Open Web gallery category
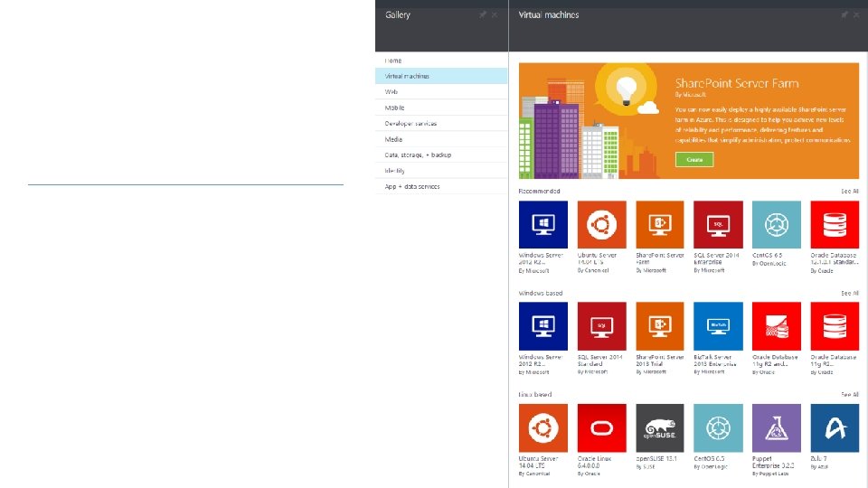This screenshot has height=488, width=868. [441, 92]
